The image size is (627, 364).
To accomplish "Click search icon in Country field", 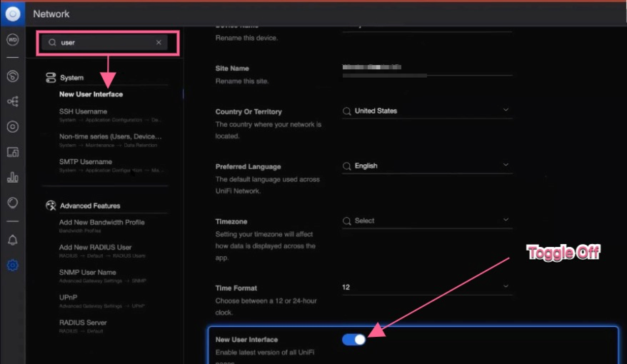I will tap(346, 111).
